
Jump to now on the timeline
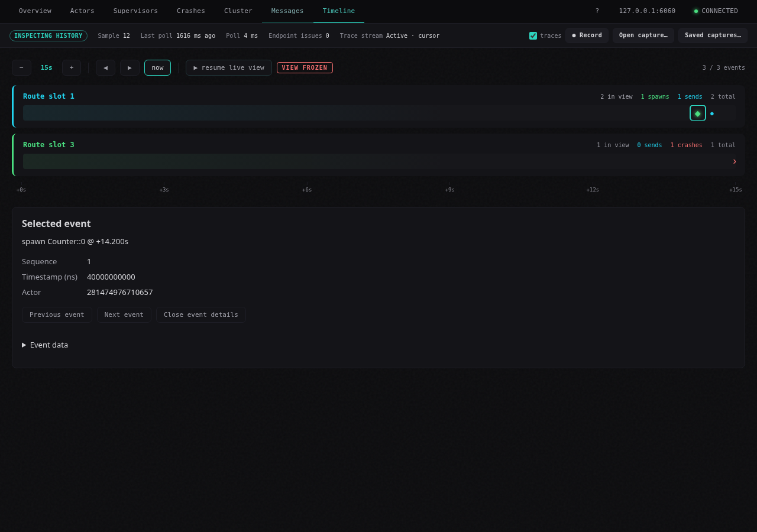[x=157, y=67]
